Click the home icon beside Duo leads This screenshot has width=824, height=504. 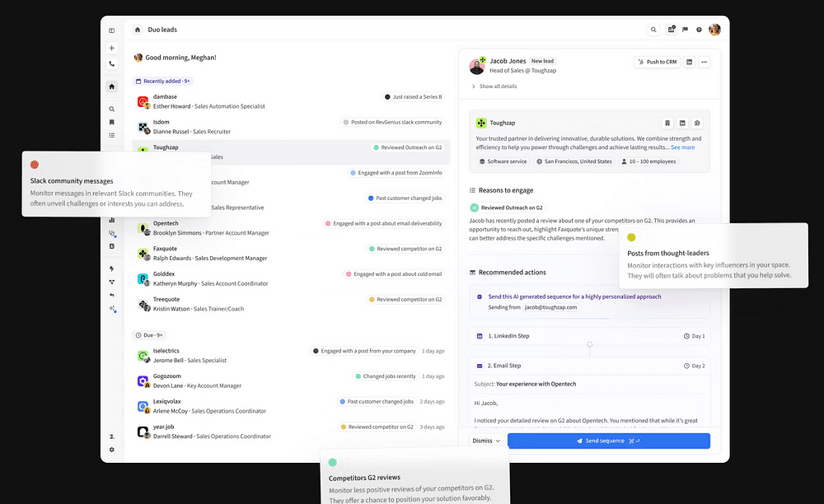click(137, 30)
